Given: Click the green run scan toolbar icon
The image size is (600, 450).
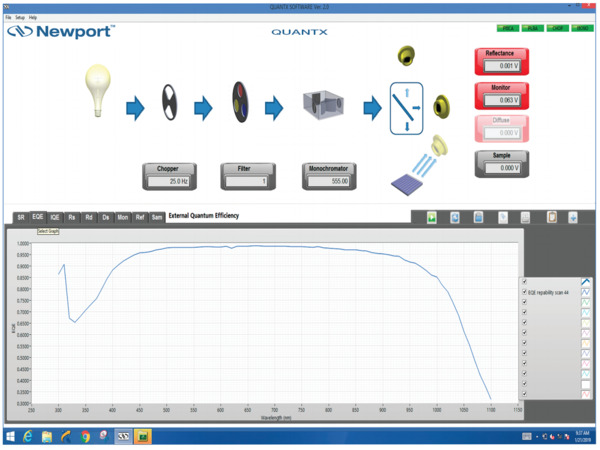Looking at the screenshot, I should coord(432,217).
